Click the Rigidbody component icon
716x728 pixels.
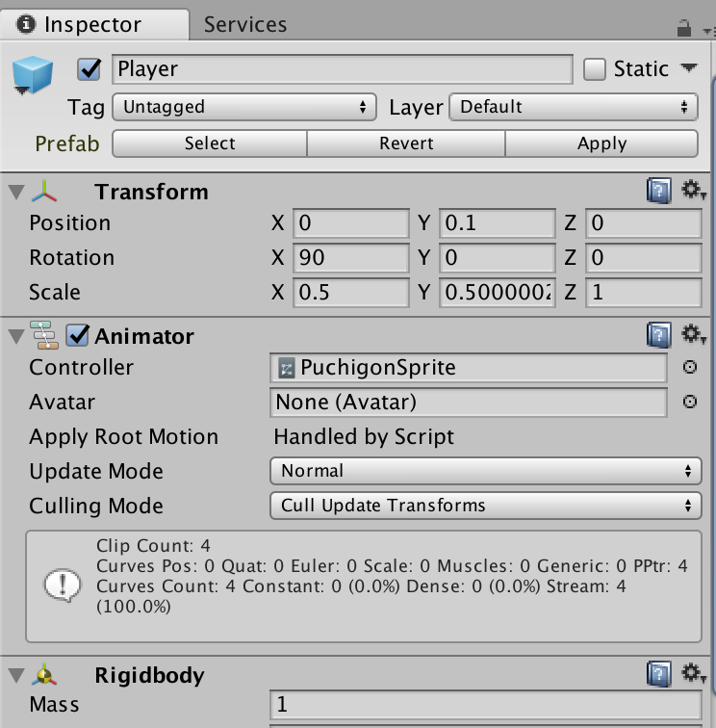pos(44,675)
